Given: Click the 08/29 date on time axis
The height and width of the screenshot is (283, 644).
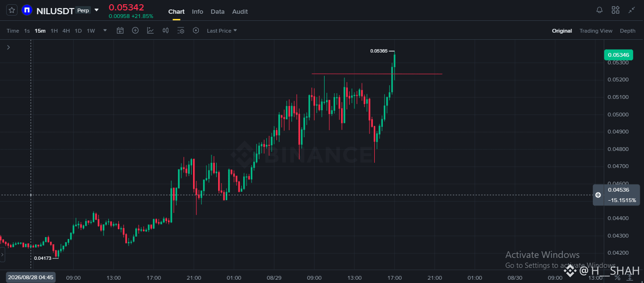Looking at the screenshot, I should point(274,278).
